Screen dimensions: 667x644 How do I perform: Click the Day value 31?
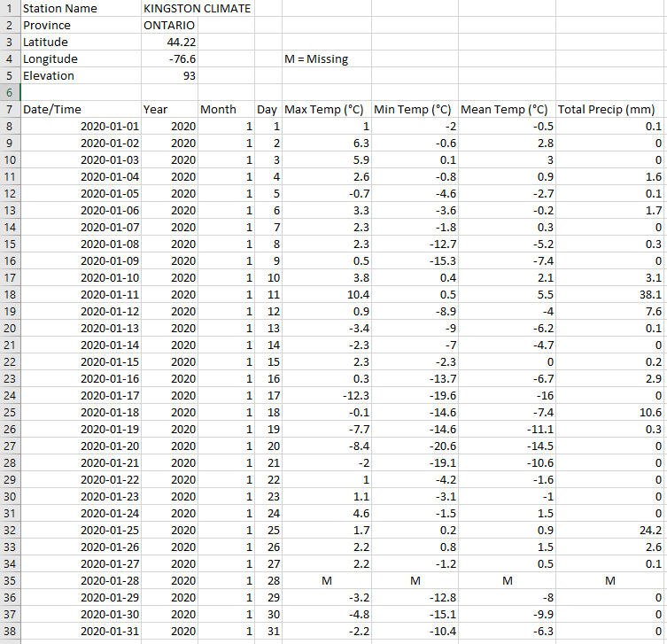click(268, 632)
